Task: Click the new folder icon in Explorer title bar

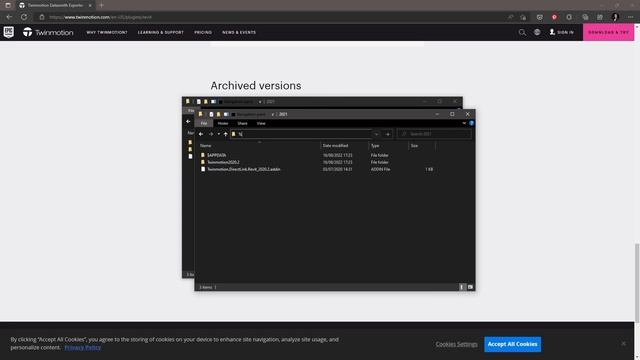Action: point(218,114)
